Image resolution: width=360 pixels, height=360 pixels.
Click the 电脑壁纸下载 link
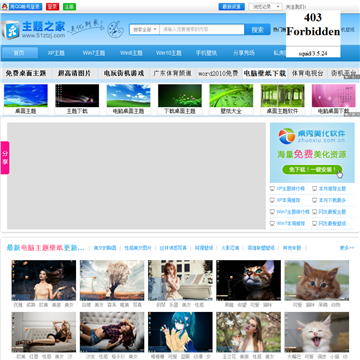pos(265,73)
